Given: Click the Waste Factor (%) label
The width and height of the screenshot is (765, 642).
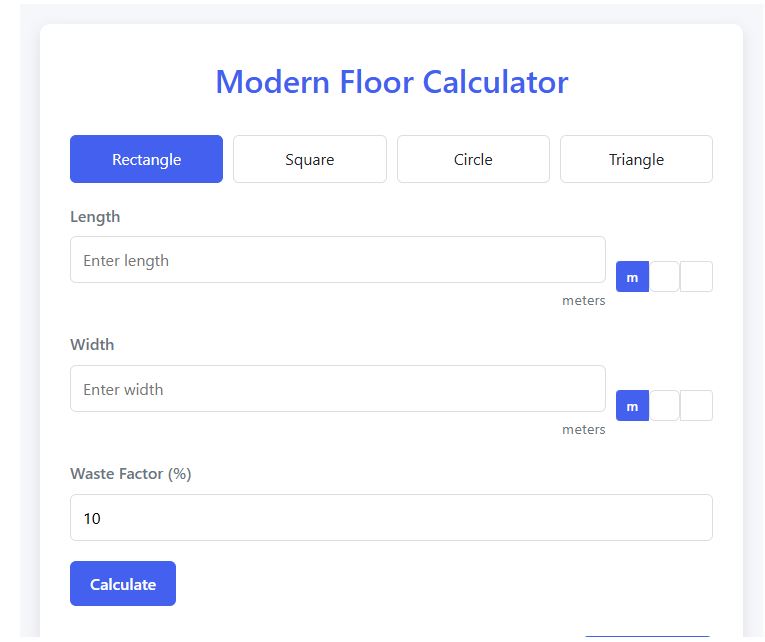Looking at the screenshot, I should tap(131, 474).
